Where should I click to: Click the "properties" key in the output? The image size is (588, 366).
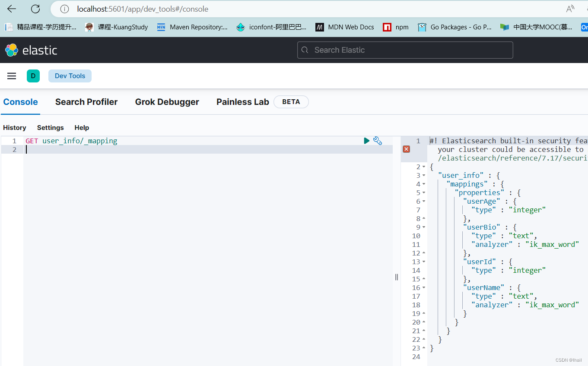pyautogui.click(x=480, y=193)
